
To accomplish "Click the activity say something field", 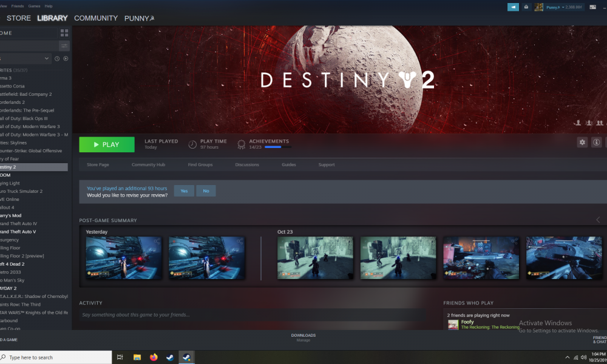I will point(252,314).
